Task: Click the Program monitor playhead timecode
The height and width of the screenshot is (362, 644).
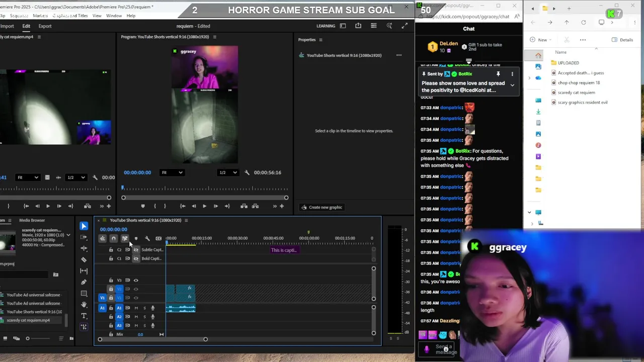Action: tap(137, 172)
